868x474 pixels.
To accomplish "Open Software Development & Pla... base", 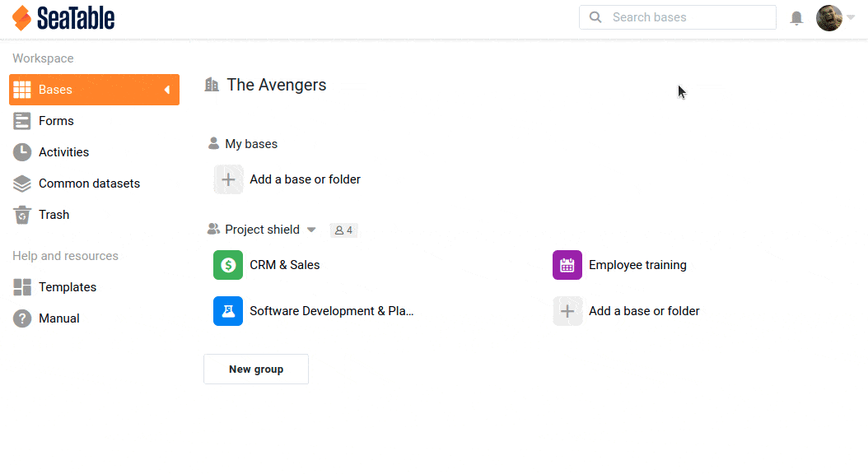I will click(x=332, y=311).
